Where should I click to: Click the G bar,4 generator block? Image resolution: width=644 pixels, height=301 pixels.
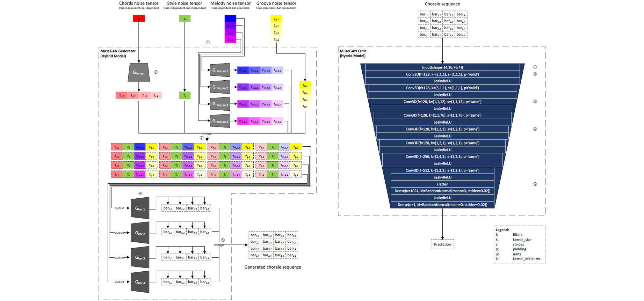140,282
